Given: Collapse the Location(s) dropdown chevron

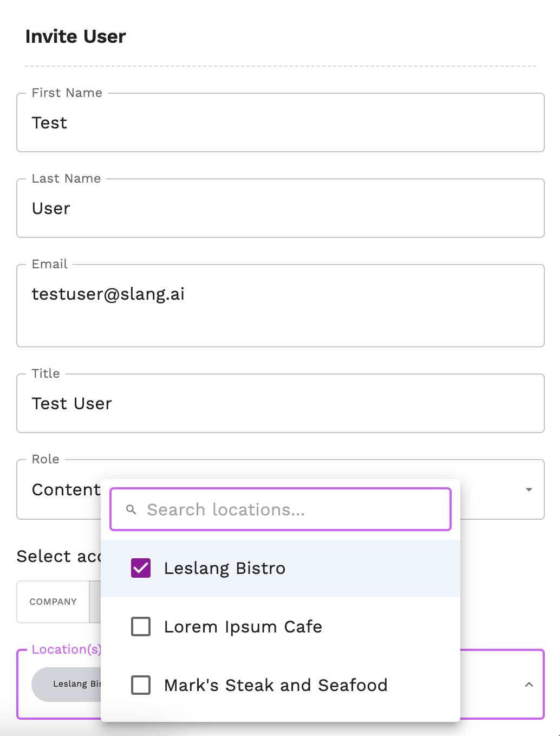Looking at the screenshot, I should pos(529,685).
